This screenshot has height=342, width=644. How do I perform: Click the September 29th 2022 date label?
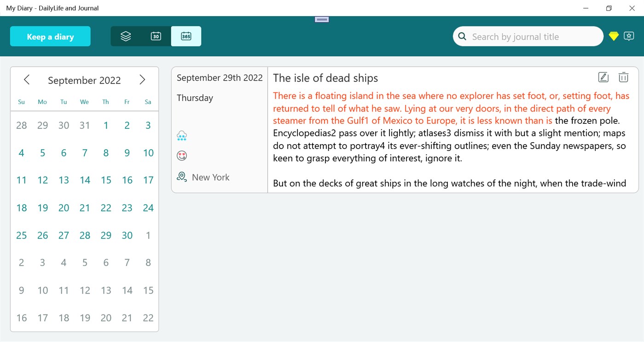(219, 77)
